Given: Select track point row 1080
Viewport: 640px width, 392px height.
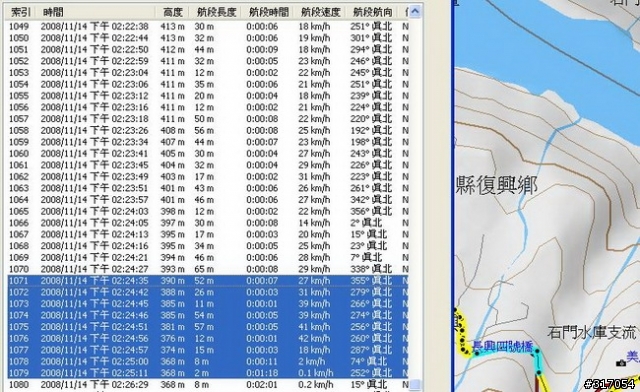Looking at the screenshot, I should (208, 385).
